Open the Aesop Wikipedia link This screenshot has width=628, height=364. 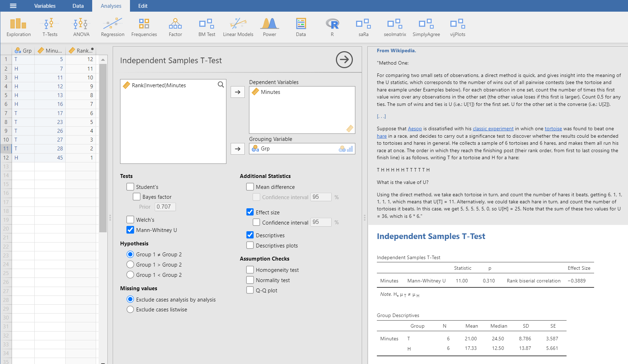415,129
